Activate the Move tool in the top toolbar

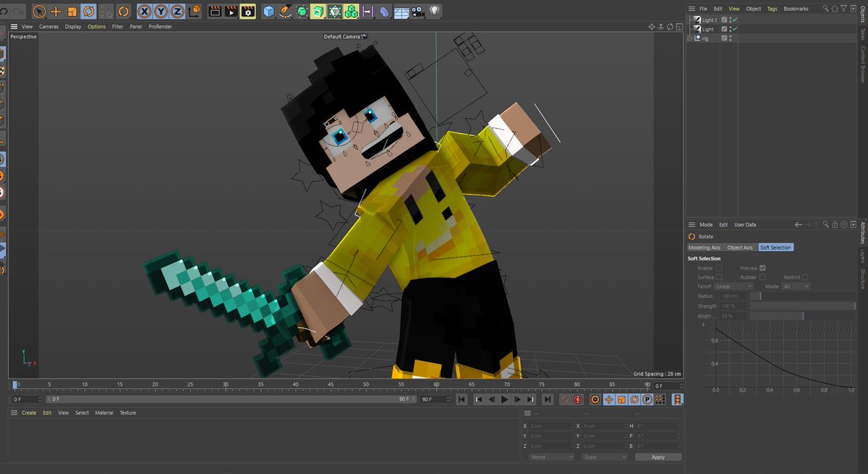pyautogui.click(x=56, y=12)
